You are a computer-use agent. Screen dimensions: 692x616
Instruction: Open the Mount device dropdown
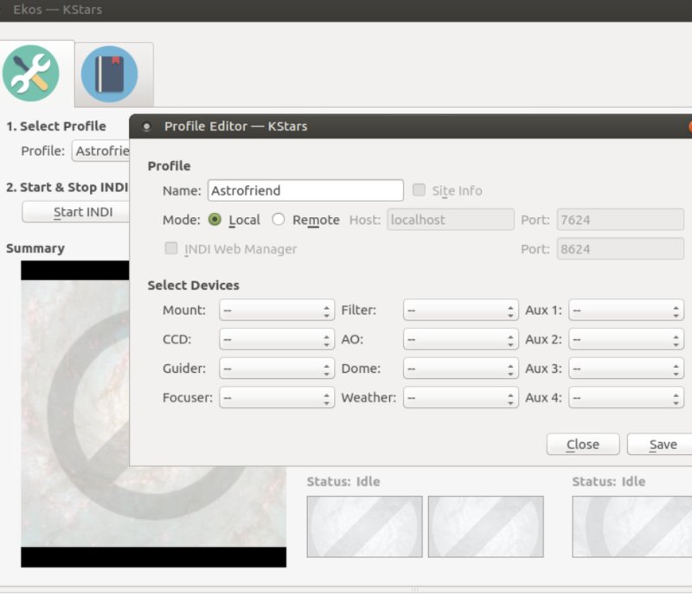pos(276,311)
